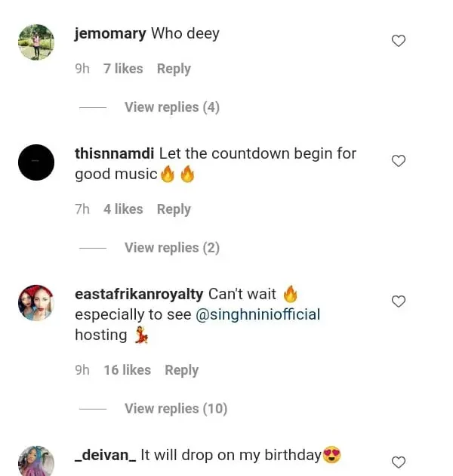
Task: Reply to jemomary's comment
Action: coord(174,69)
